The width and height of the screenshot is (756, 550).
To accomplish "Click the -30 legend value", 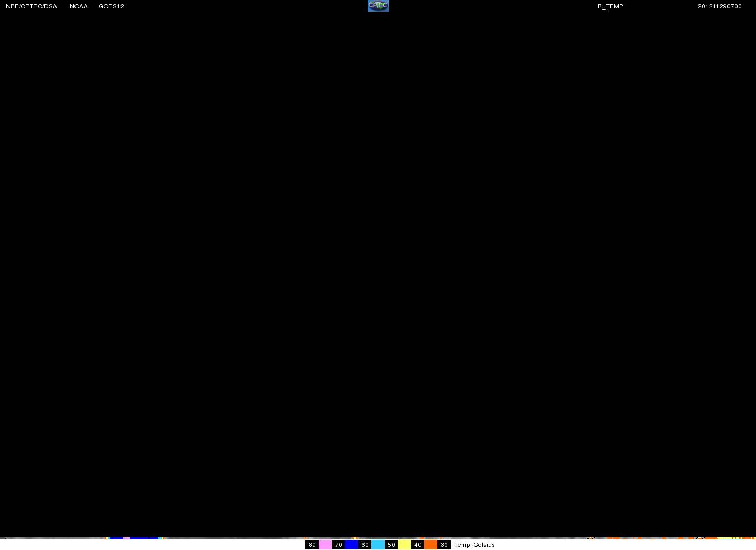I will click(x=443, y=545).
